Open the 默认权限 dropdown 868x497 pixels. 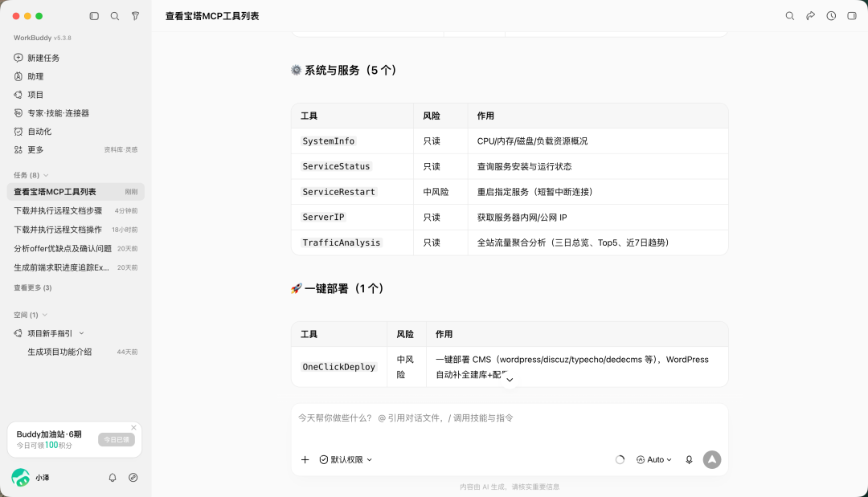[x=346, y=460]
